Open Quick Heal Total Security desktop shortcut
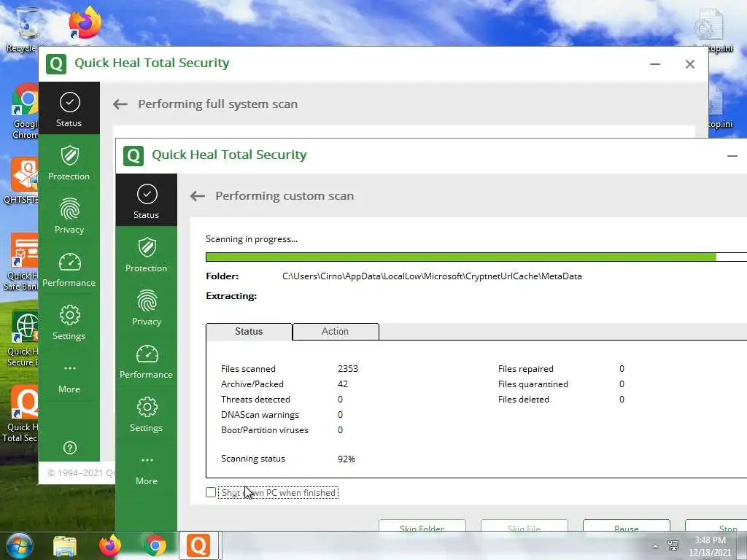 [21, 415]
